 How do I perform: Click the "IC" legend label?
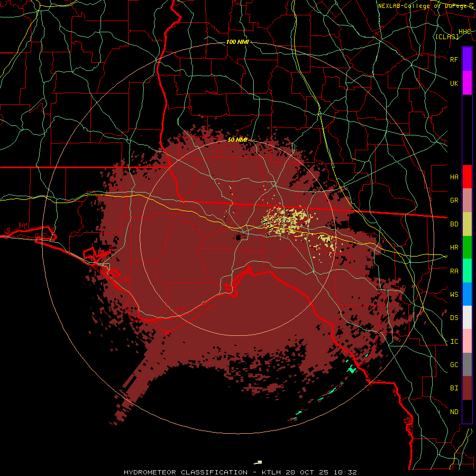pos(454,342)
